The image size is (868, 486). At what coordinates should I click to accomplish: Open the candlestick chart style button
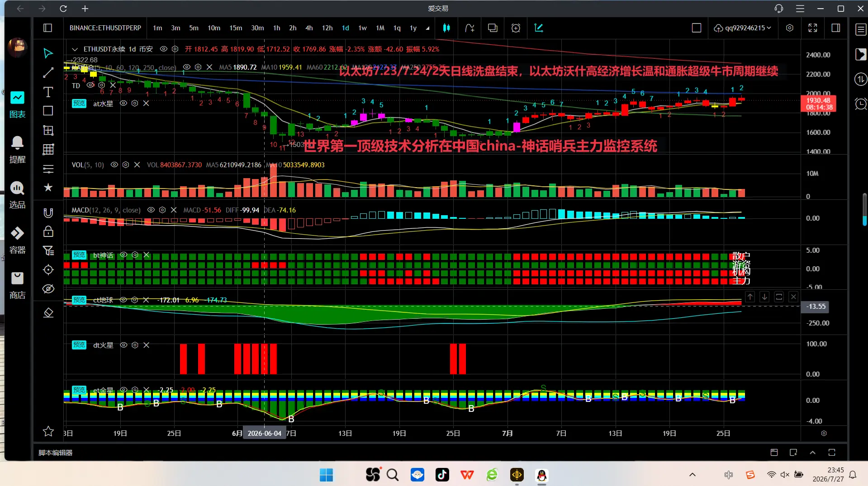point(446,28)
